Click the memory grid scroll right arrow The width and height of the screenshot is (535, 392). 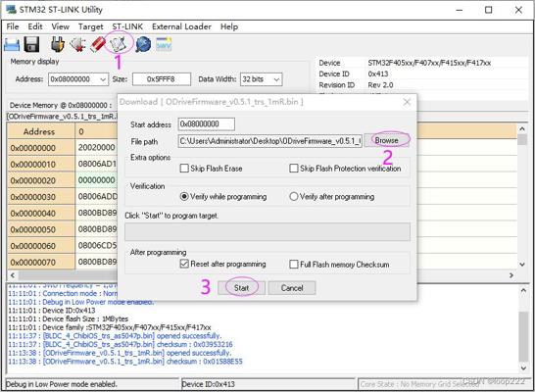(x=511, y=275)
